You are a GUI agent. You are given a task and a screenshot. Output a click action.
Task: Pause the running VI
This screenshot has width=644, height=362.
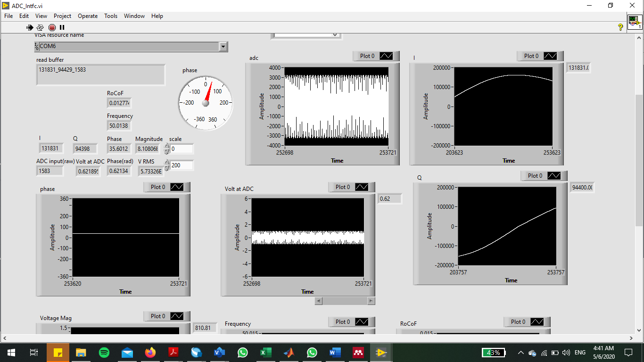tap(62, 27)
